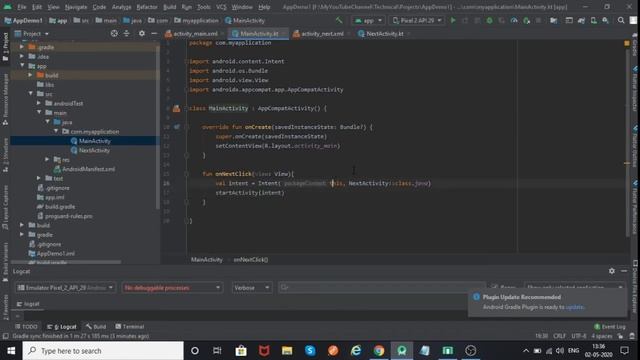Screen dimensions: 640x360
Task: Run the app with green play button
Action: [453, 20]
